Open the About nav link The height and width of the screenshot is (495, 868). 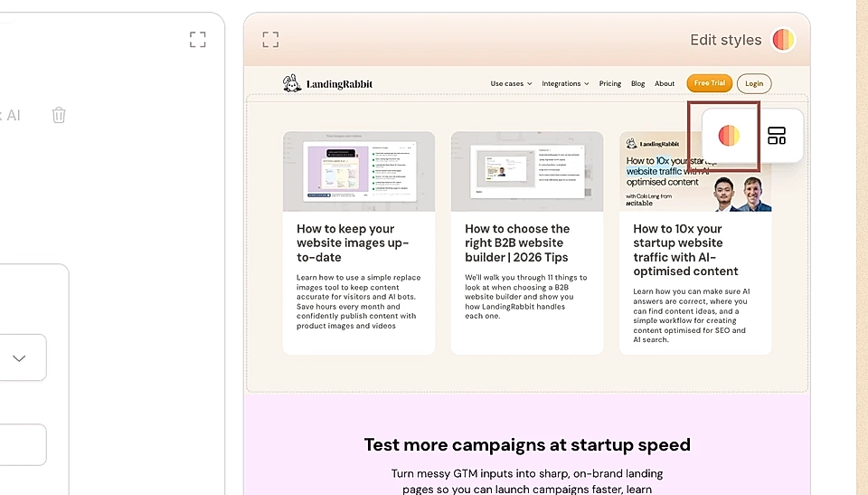click(x=665, y=83)
